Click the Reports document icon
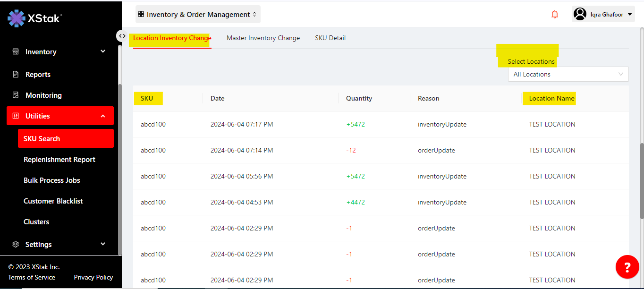 tap(16, 74)
